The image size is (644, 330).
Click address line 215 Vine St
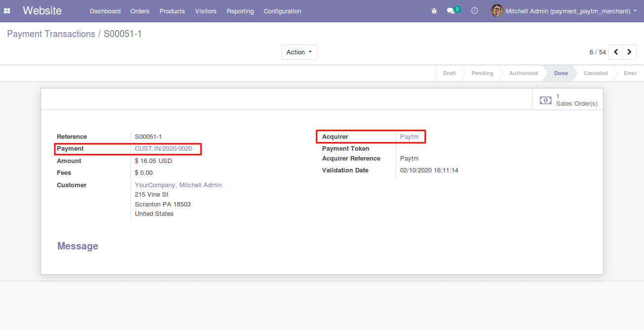[152, 195]
